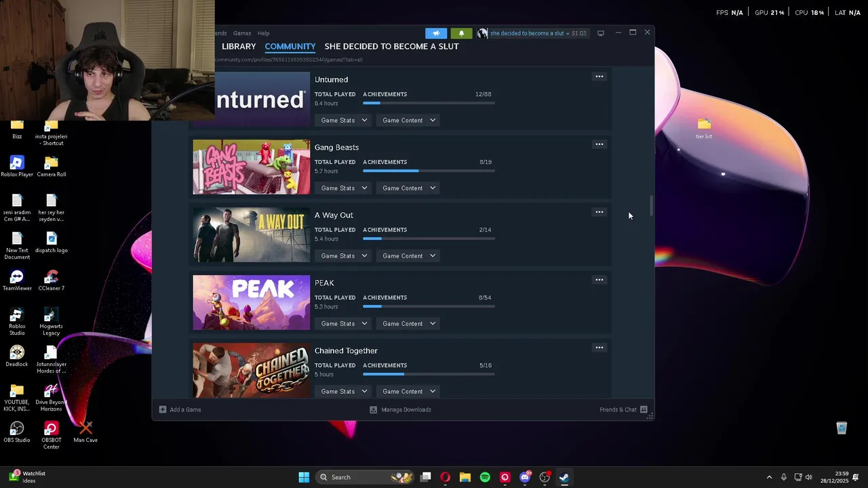Switch to the LIBRARY tab
This screenshot has height=488, width=868.
tap(239, 46)
